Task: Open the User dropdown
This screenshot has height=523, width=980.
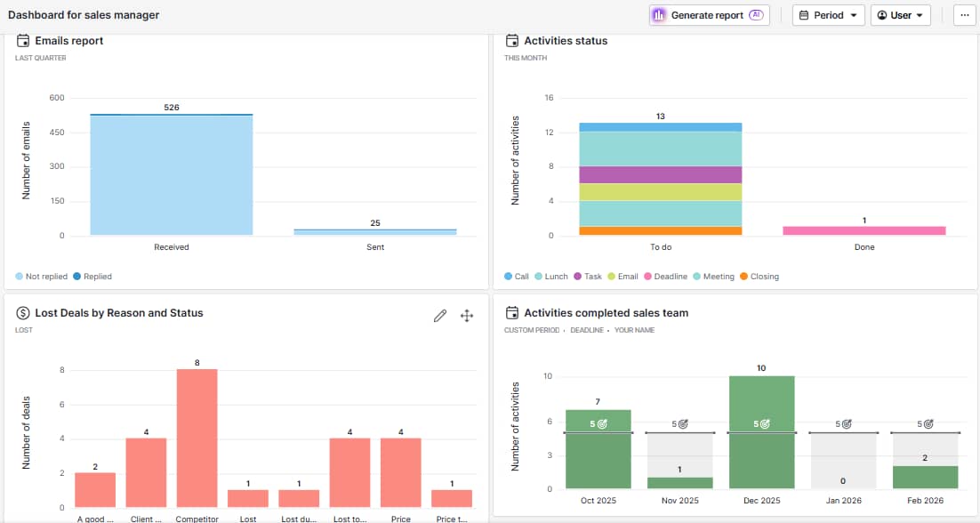Action: [900, 14]
